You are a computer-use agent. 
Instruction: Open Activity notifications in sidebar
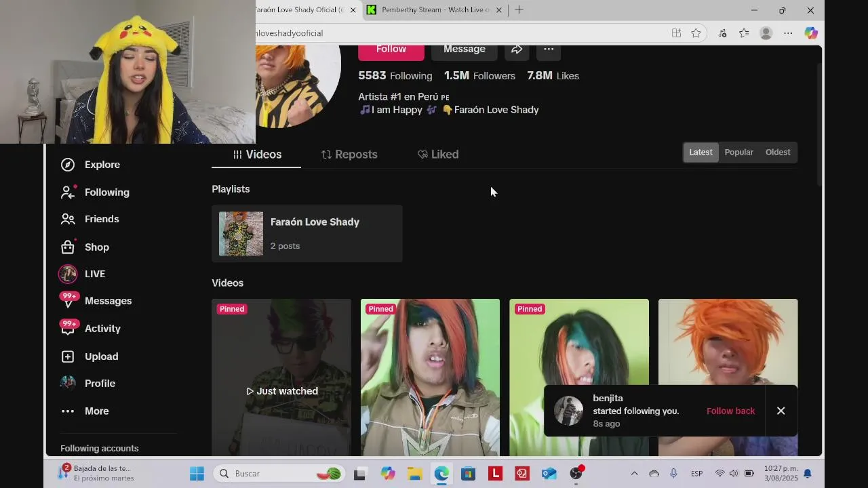[90, 329]
